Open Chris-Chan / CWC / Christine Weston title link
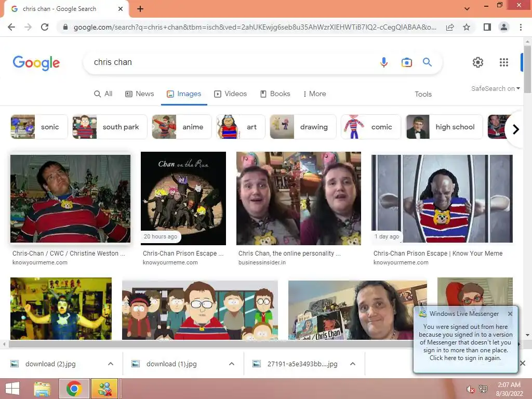The image size is (532, 399). tap(69, 254)
